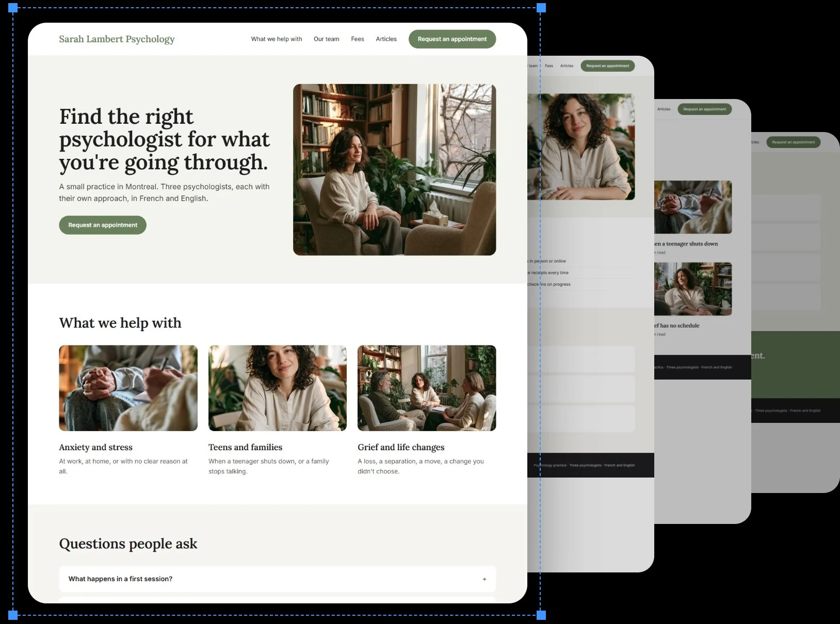Click "check-ins on progress" text on second page
Image resolution: width=840 pixels, height=624 pixels.
(x=549, y=284)
